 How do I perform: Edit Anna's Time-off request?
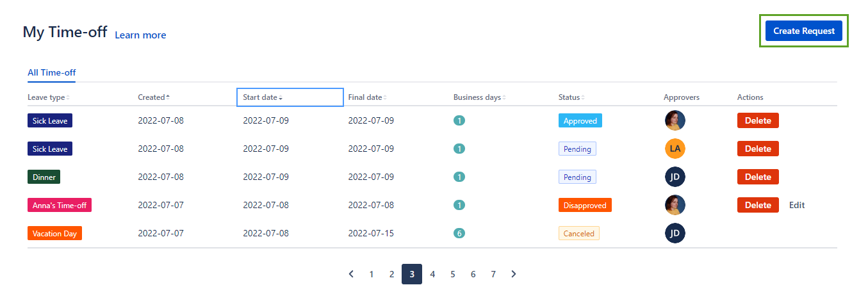[x=796, y=205]
